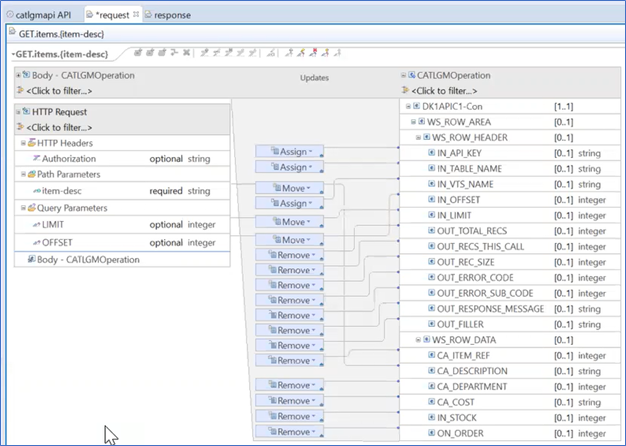
Task: Click the DK1APIC1-Con structure icon
Action: tap(416, 106)
